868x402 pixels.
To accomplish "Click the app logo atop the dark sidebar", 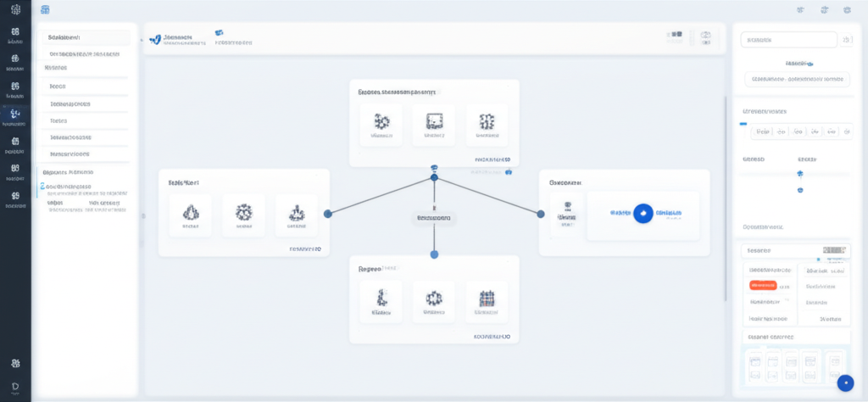I will tap(15, 11).
